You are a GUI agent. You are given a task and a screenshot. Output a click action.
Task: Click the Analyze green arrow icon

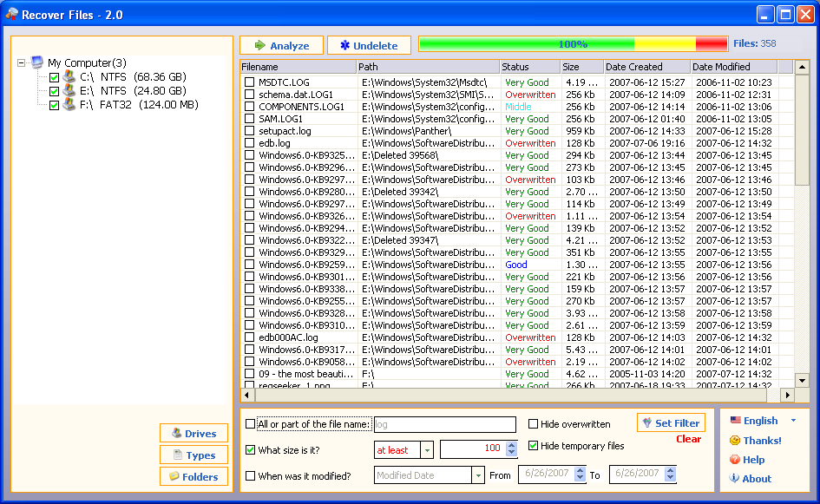(260, 45)
